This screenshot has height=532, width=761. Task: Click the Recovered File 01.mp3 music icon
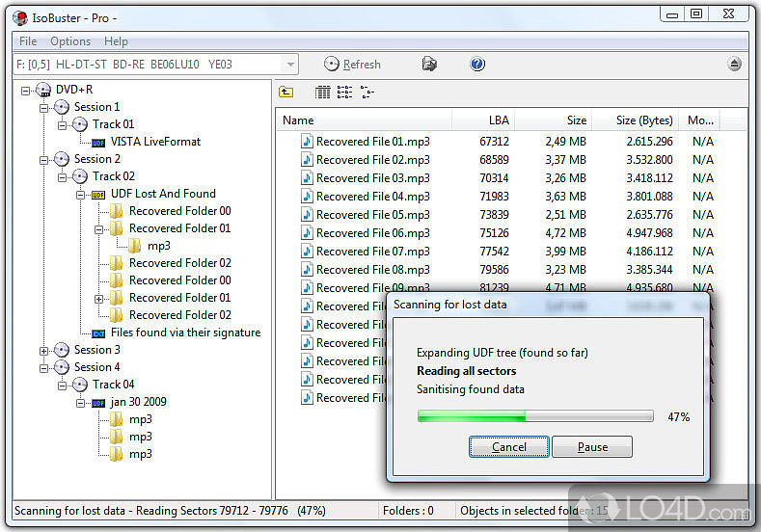coord(307,142)
